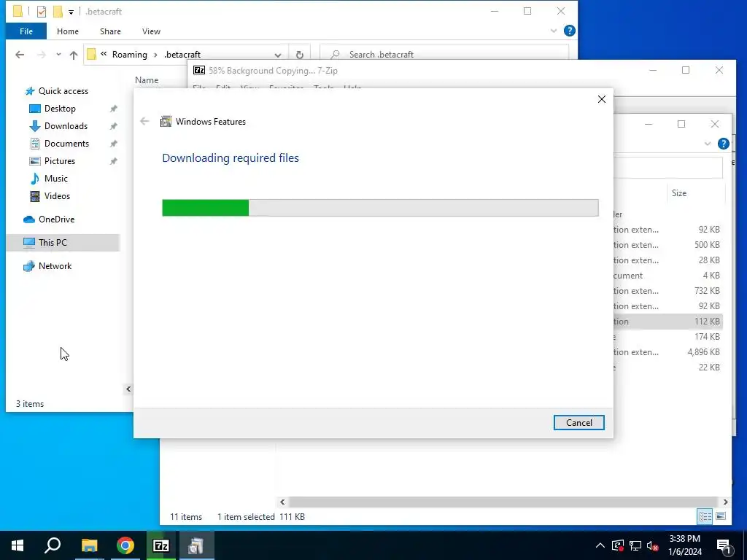Open Videos in the navigation pane

[x=57, y=196]
